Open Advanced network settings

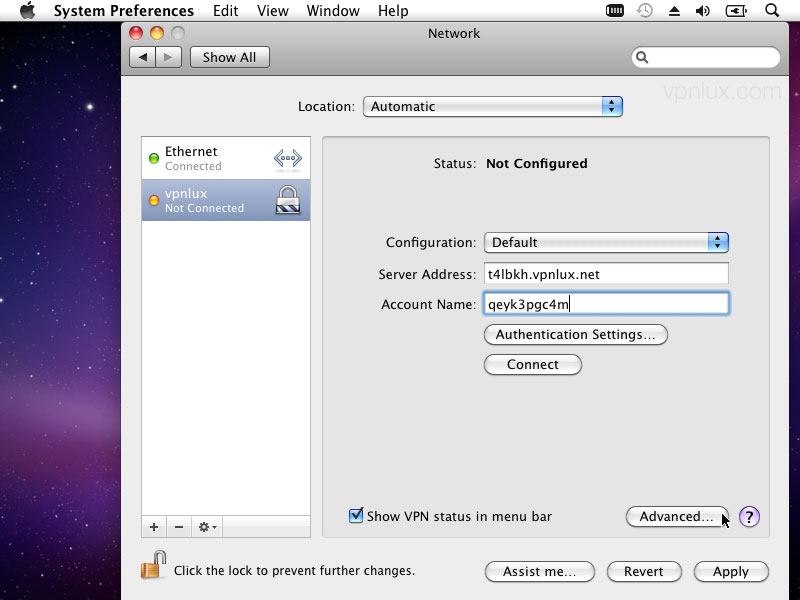(x=677, y=516)
